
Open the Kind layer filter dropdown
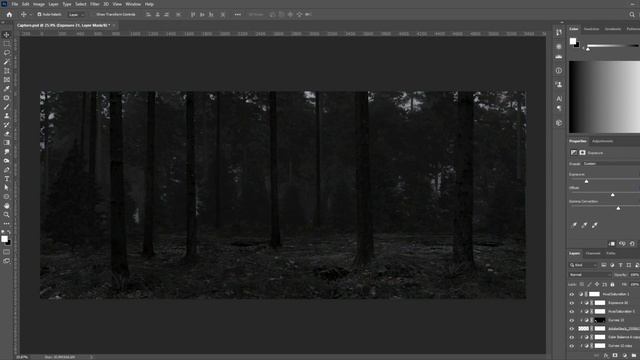(584, 265)
